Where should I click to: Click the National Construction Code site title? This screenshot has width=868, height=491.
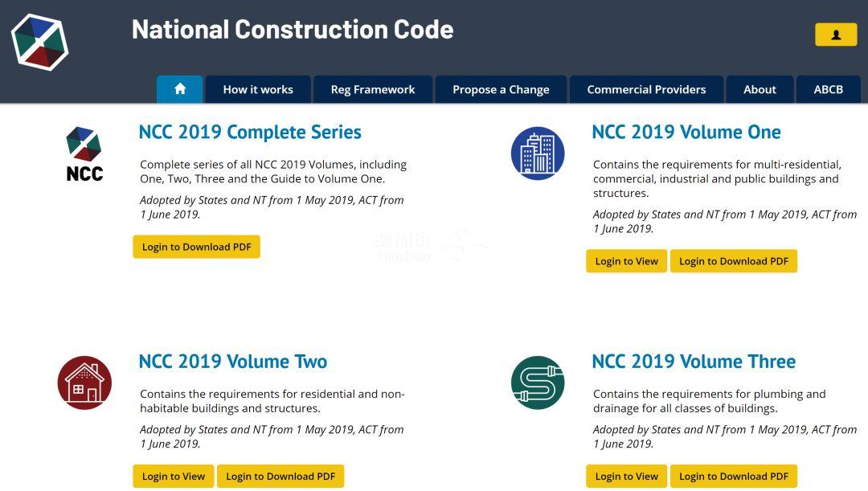pos(293,30)
